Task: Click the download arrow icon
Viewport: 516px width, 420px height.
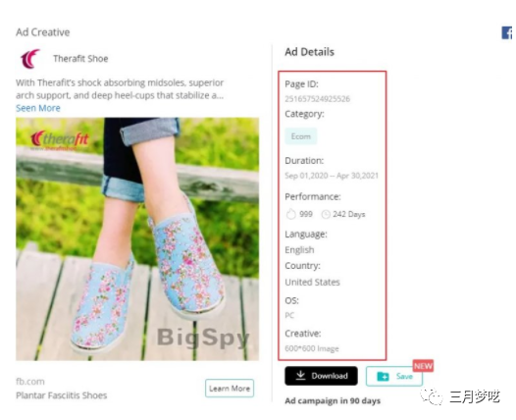Action: (300, 376)
